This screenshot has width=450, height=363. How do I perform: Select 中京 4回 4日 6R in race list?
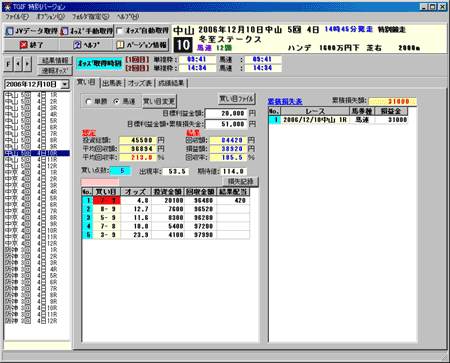(37, 205)
